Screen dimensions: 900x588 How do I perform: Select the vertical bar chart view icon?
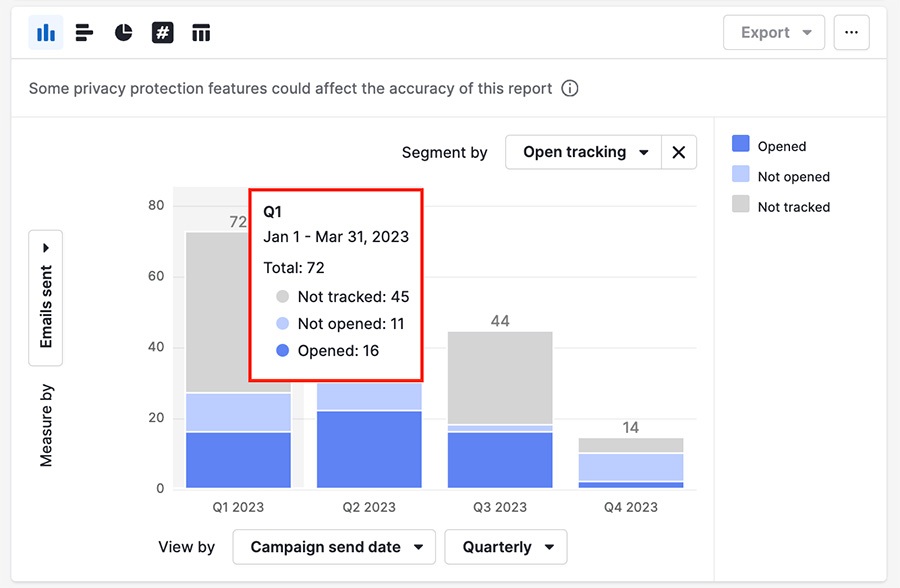tap(44, 32)
